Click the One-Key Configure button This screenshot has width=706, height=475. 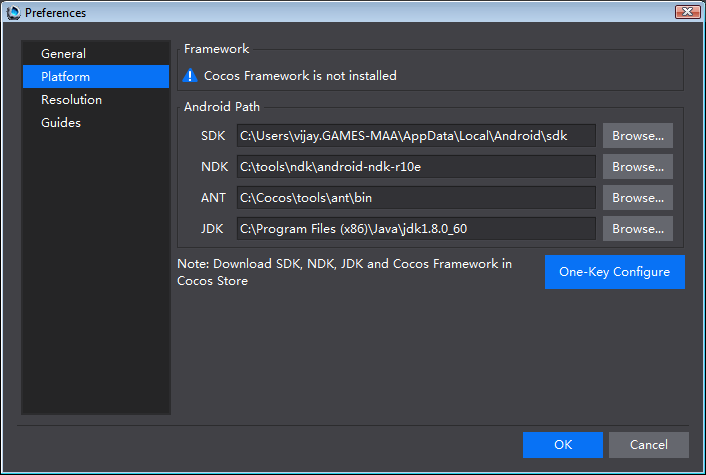coord(615,272)
